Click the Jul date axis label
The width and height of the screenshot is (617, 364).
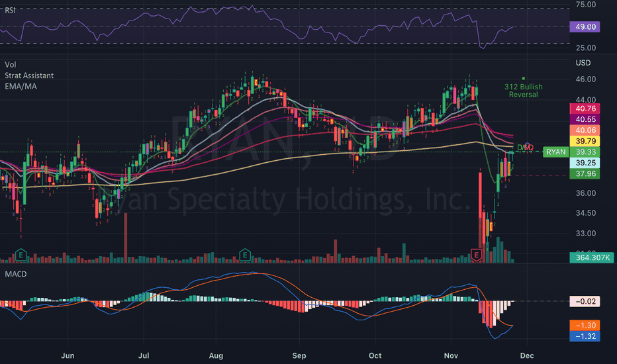pyautogui.click(x=144, y=356)
